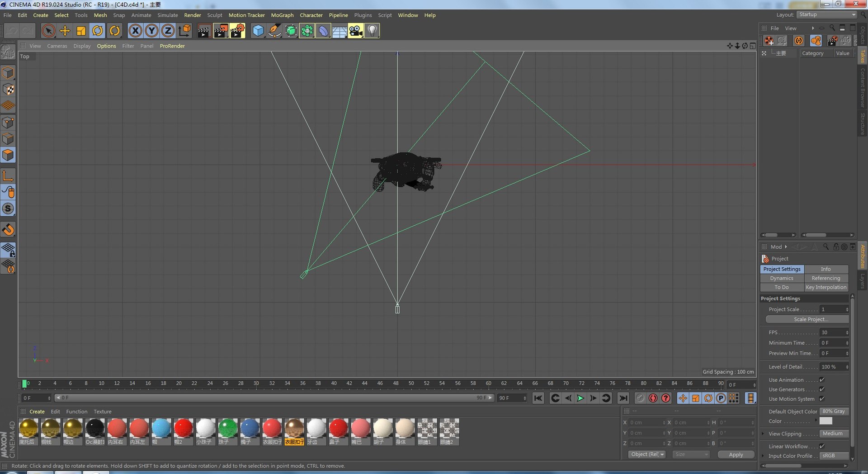868x474 pixels.
Task: Choose the Scale tool
Action: [x=81, y=31]
